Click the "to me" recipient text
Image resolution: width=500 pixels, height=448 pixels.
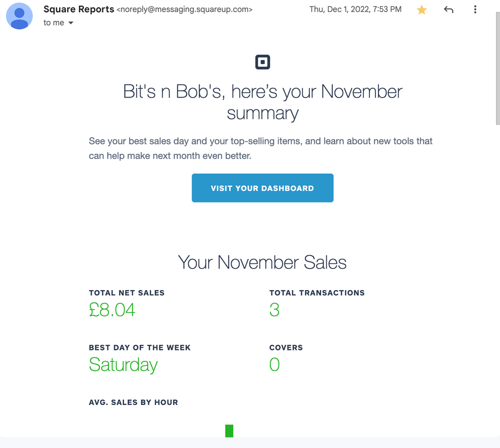(x=54, y=23)
